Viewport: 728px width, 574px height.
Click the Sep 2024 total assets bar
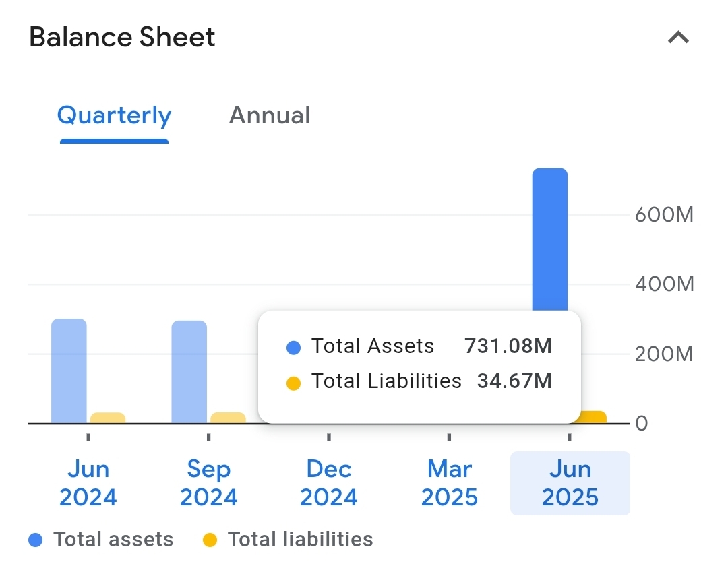pos(189,372)
